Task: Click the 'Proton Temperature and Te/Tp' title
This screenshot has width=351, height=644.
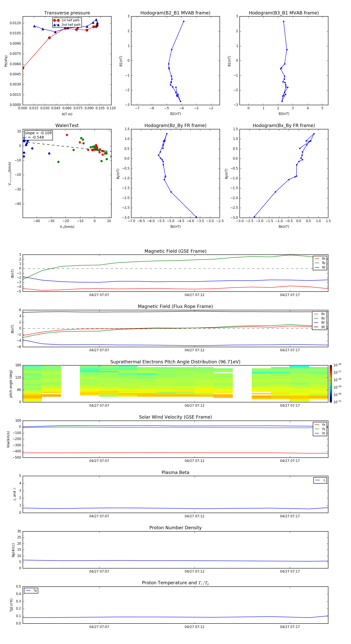Action: [x=175, y=583]
